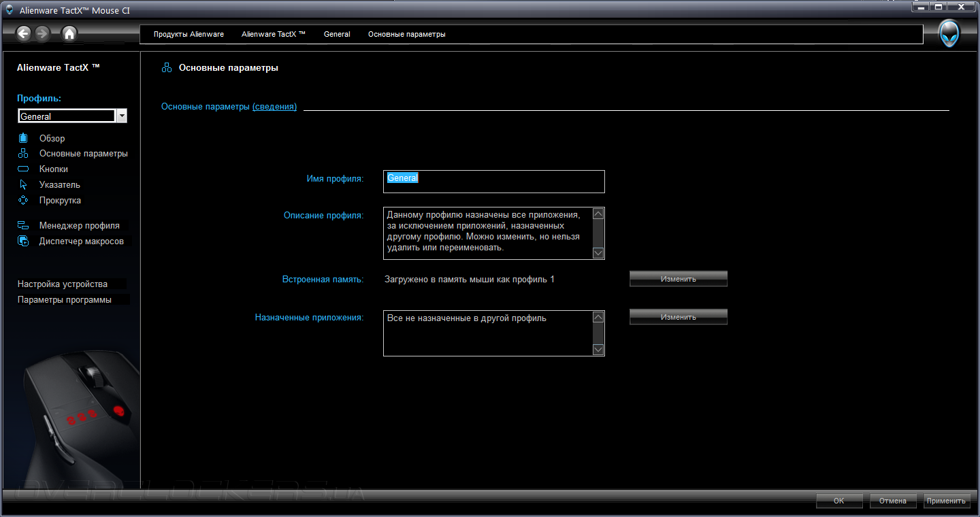Open Настройка устройства in the sidebar

[63, 284]
